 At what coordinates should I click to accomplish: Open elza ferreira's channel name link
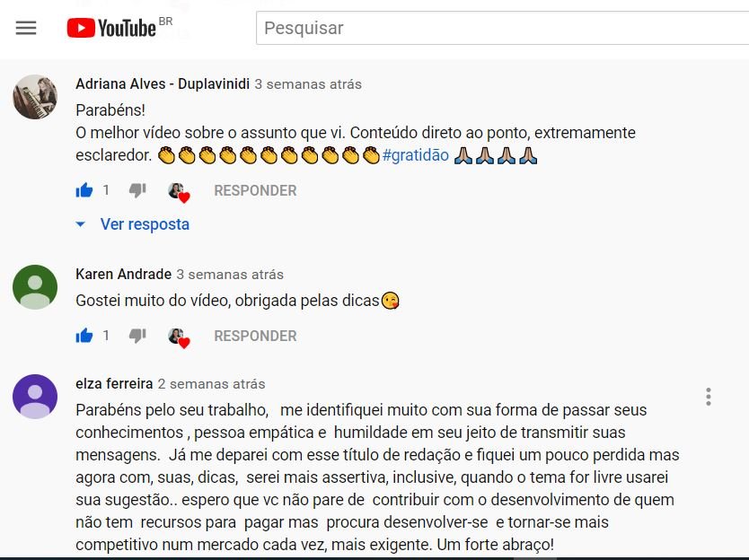coord(114,383)
